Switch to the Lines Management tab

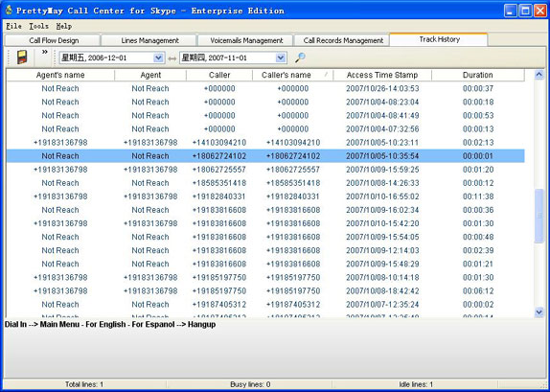149,40
